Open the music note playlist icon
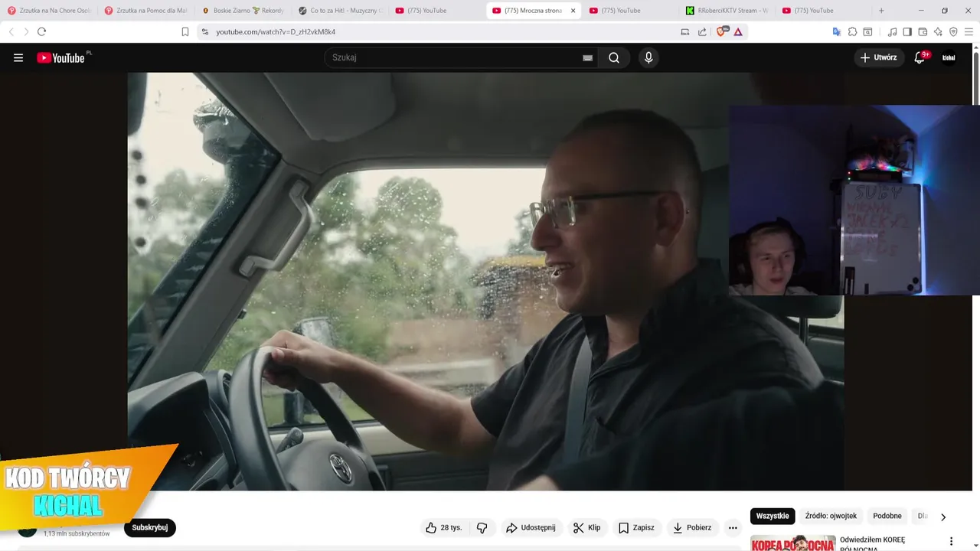980x551 pixels. 892,31
